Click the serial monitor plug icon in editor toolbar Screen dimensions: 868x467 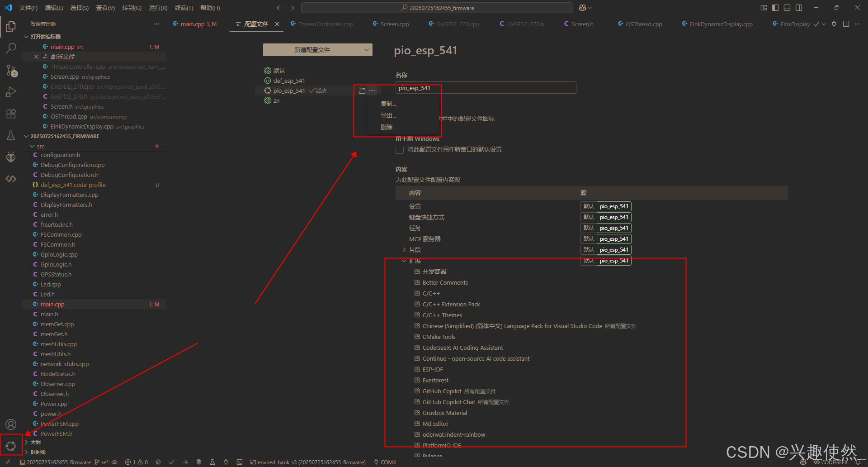[x=834, y=24]
